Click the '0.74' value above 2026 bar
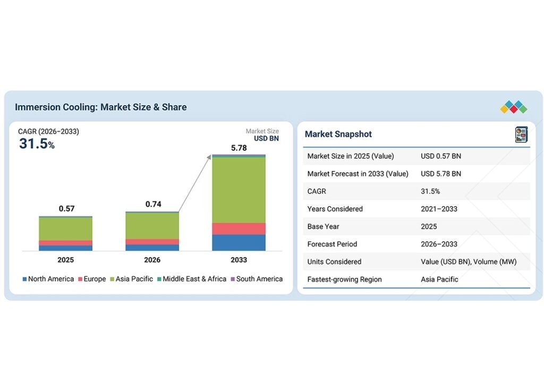The image size is (544, 392). pos(154,204)
